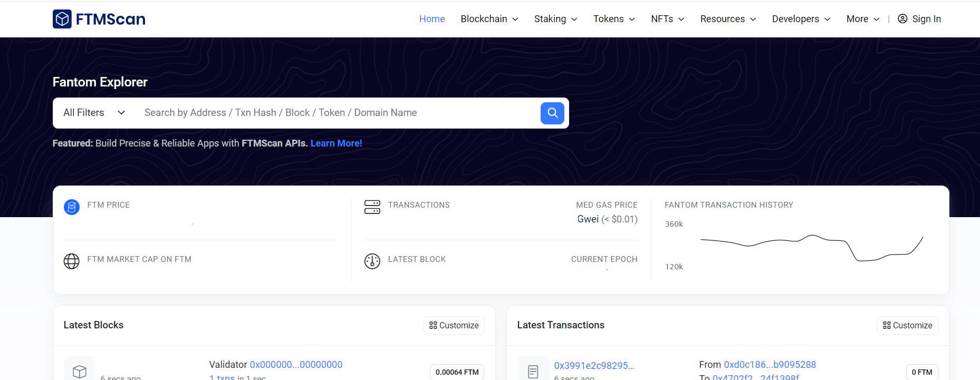Click the FTMScan logo
This screenshot has height=380, width=980.
pos(99,19)
